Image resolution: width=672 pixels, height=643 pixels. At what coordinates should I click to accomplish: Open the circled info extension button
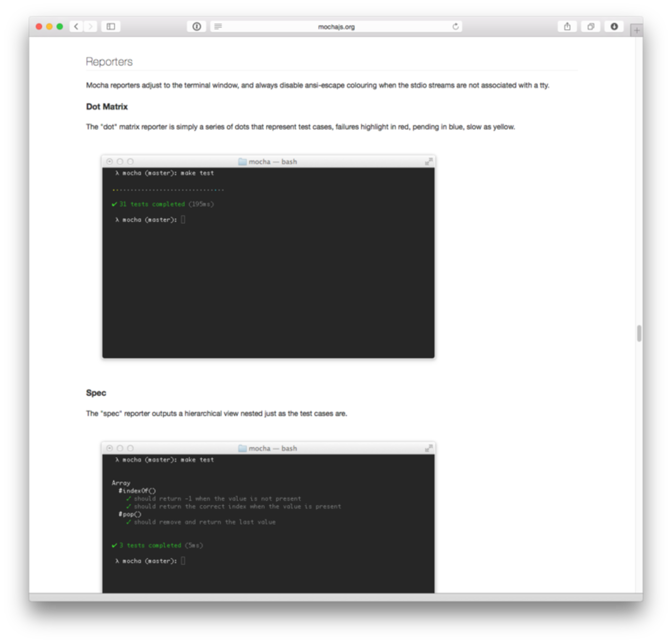click(197, 26)
